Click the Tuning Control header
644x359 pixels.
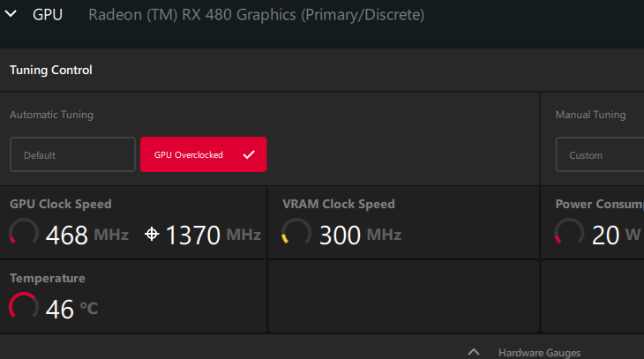coord(51,70)
